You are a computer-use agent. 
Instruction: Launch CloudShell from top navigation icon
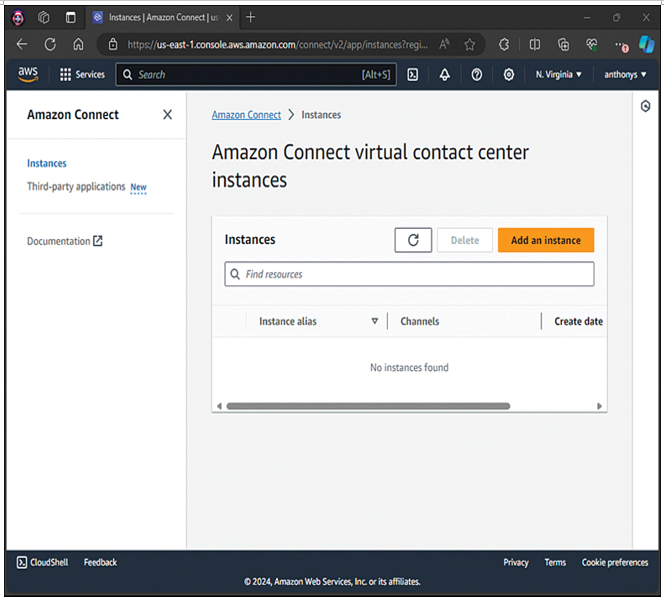coord(412,75)
